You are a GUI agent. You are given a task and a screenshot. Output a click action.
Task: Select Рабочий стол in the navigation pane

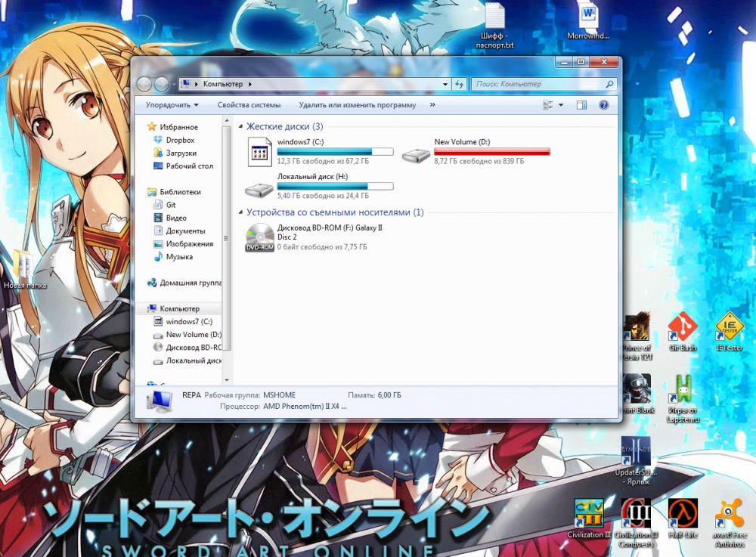(190, 166)
